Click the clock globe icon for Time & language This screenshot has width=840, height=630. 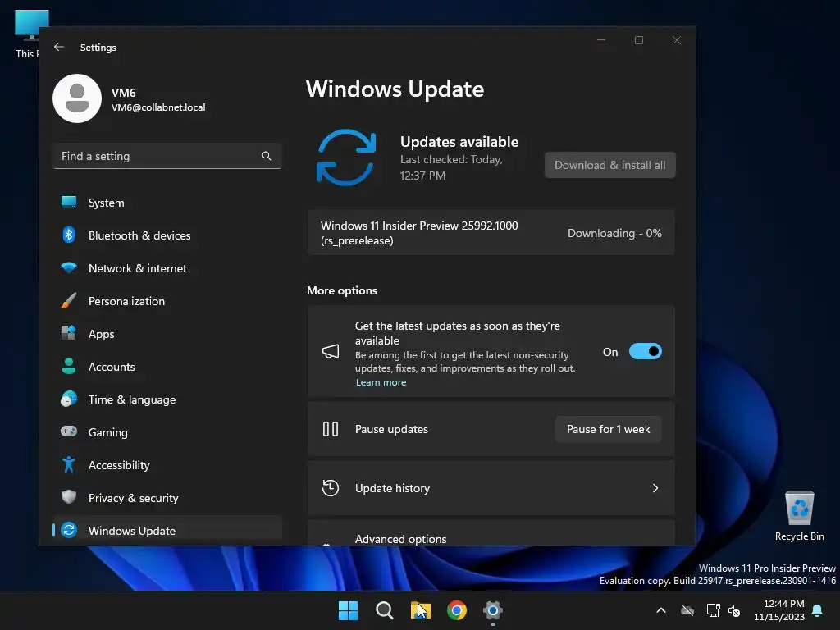point(69,399)
